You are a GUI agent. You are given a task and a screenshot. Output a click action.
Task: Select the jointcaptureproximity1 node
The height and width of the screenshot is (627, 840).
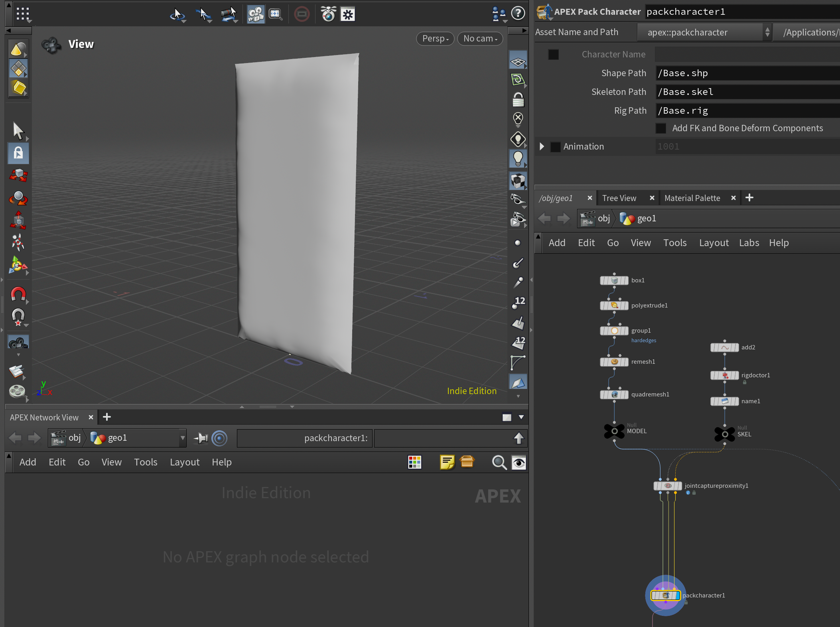(667, 486)
